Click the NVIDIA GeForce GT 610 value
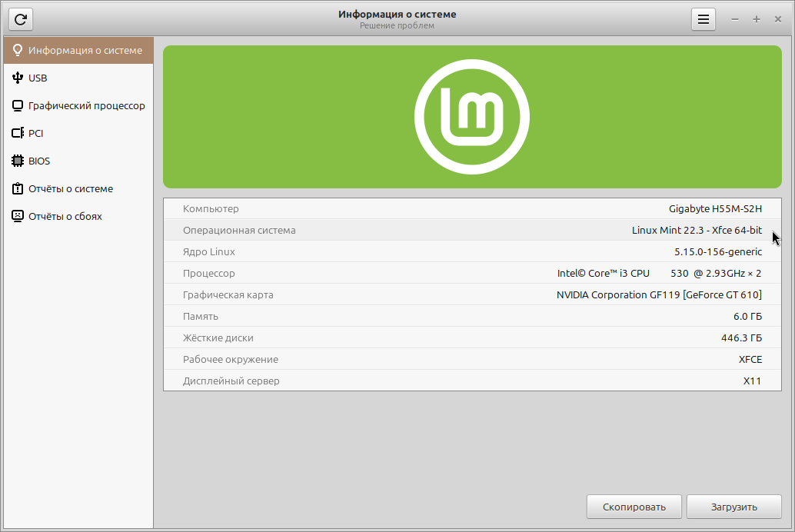This screenshot has width=795, height=532. 659,294
